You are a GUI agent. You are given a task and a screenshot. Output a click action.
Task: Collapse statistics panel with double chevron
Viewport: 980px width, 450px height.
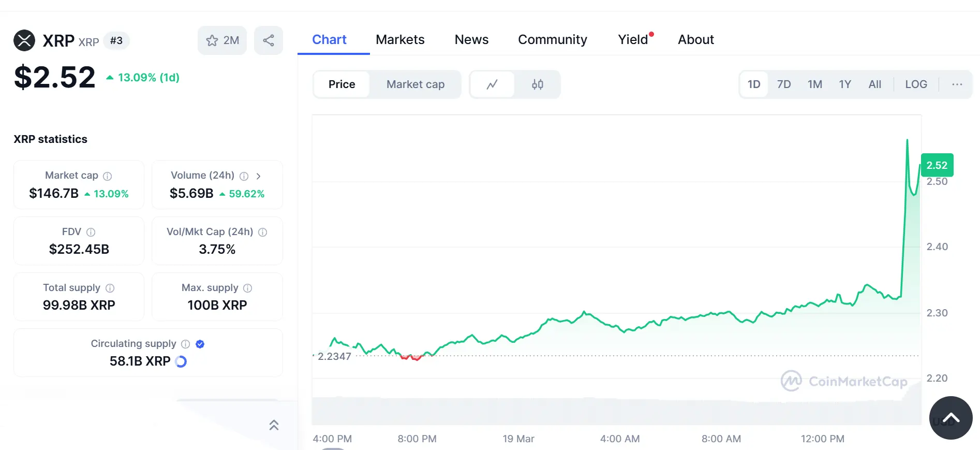[x=274, y=425]
